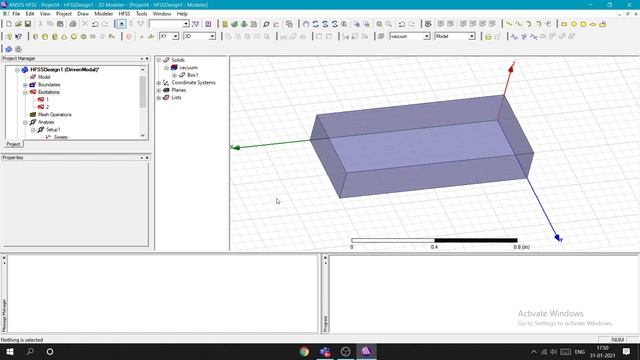
Task: Click the Draw ellipse yellow icon
Action: click(x=593, y=24)
